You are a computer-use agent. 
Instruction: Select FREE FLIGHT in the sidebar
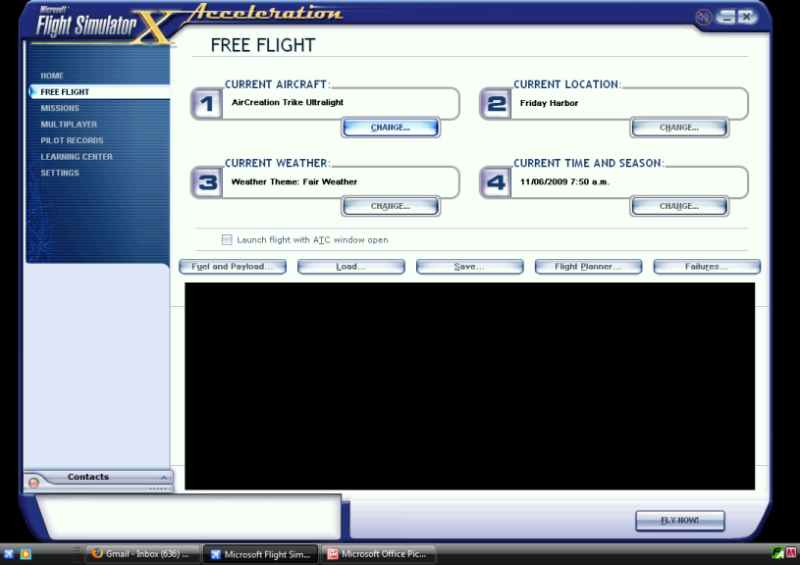pyautogui.click(x=65, y=92)
